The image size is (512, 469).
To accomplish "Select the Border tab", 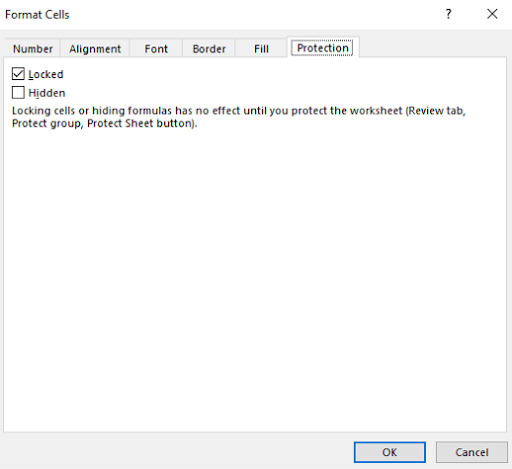I will (x=209, y=49).
